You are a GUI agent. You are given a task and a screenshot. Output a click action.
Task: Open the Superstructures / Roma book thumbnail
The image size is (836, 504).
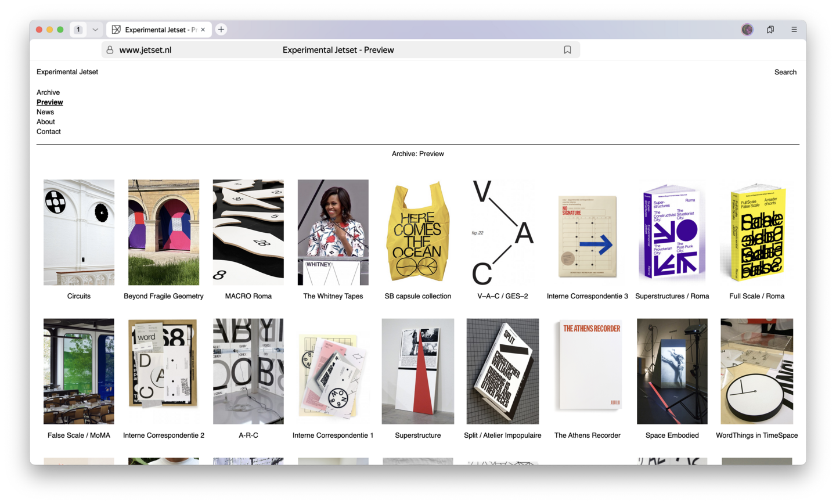click(x=672, y=232)
